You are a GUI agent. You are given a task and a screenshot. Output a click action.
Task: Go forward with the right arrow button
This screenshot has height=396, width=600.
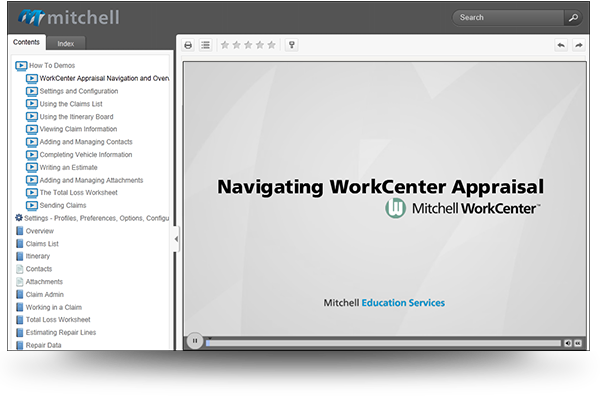pos(579,45)
